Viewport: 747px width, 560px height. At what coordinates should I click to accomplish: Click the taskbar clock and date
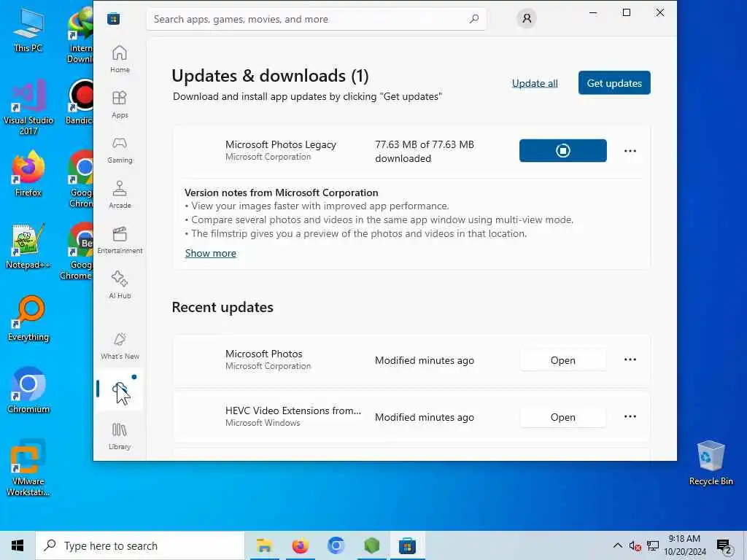click(684, 545)
